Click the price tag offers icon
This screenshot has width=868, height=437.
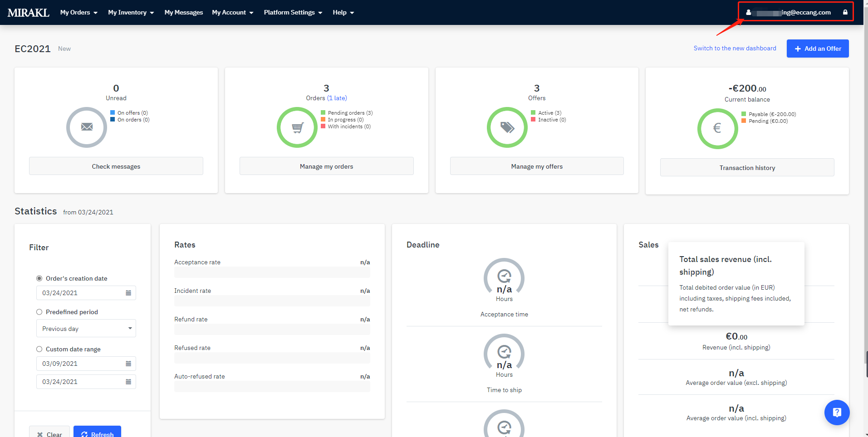pos(507,127)
